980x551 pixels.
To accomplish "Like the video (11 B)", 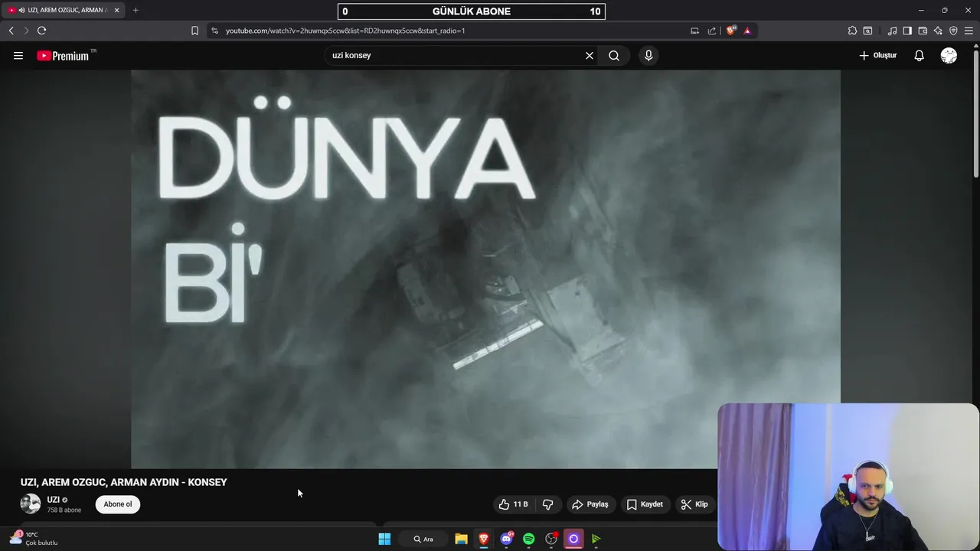I will coord(513,504).
